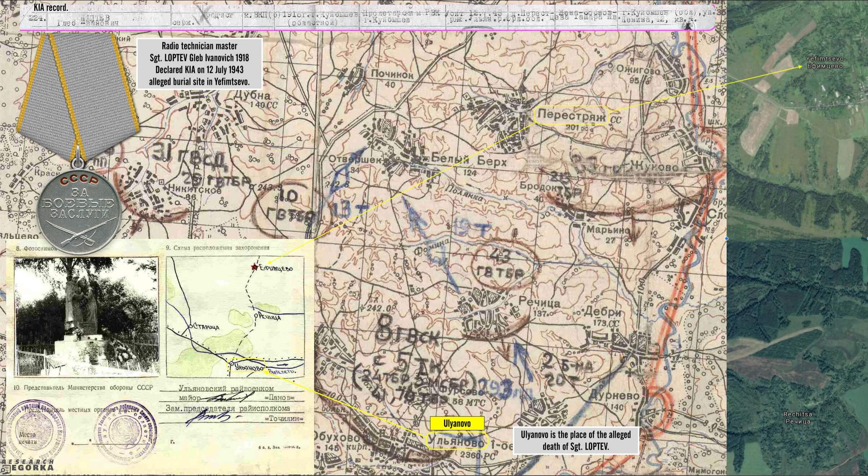This screenshot has width=868, height=476.
Task: Click the highlighted Перестряж map label
Action: (571, 115)
